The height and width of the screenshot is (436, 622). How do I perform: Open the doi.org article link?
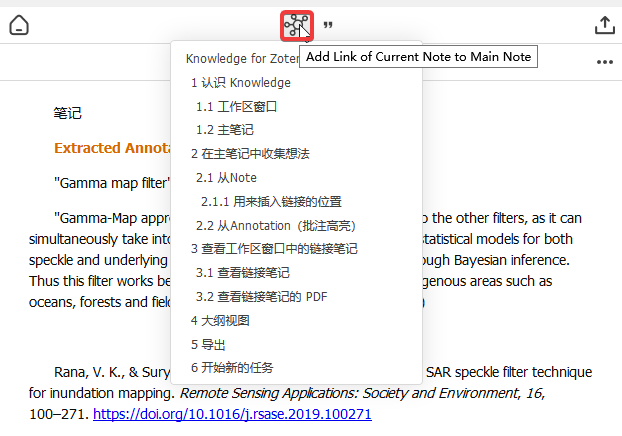232,414
